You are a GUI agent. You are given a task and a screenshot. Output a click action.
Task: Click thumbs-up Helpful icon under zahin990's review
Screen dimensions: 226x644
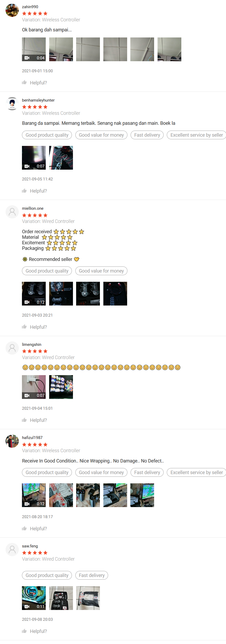pos(24,83)
